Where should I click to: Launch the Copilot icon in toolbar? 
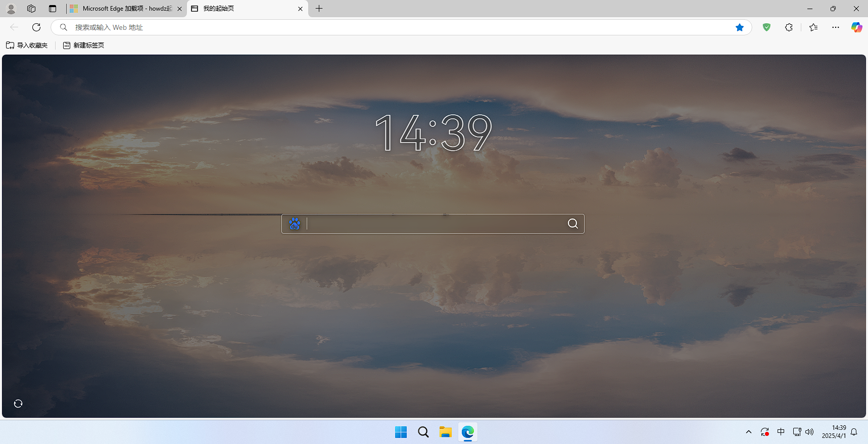point(856,27)
